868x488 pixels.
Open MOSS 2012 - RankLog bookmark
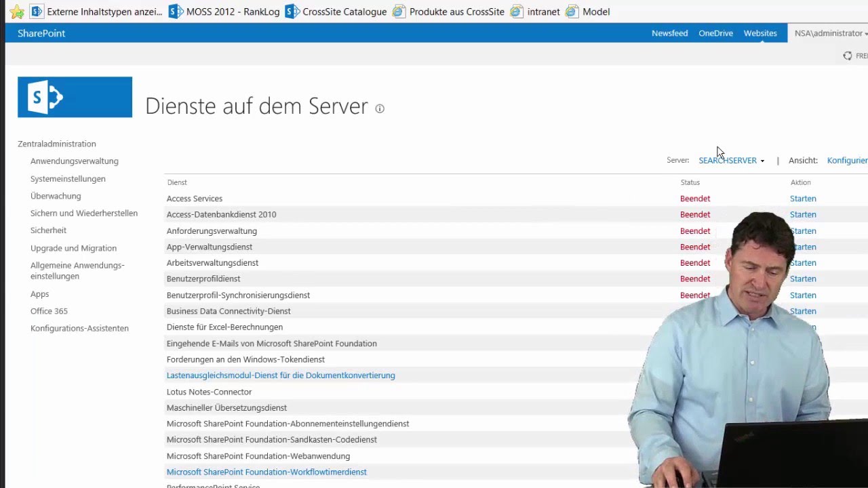click(224, 12)
